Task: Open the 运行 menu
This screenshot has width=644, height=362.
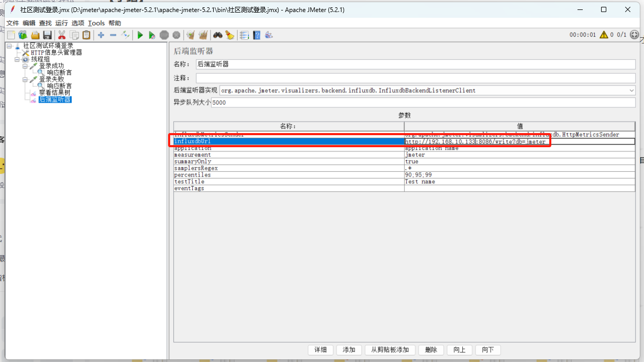Action: click(x=61, y=23)
